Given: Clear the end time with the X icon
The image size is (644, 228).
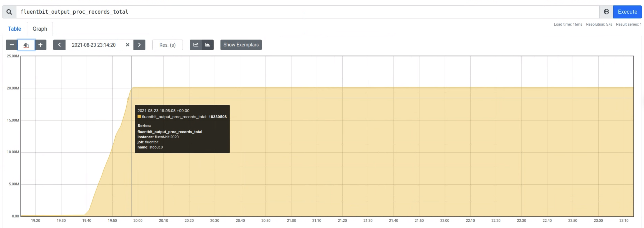Looking at the screenshot, I should click(x=127, y=45).
